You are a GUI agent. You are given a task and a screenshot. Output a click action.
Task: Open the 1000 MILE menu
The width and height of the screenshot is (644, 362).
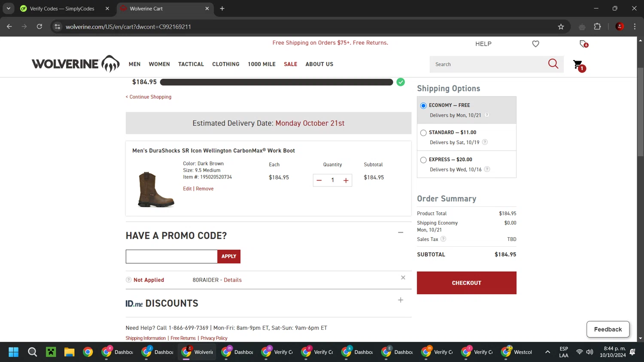(x=261, y=64)
